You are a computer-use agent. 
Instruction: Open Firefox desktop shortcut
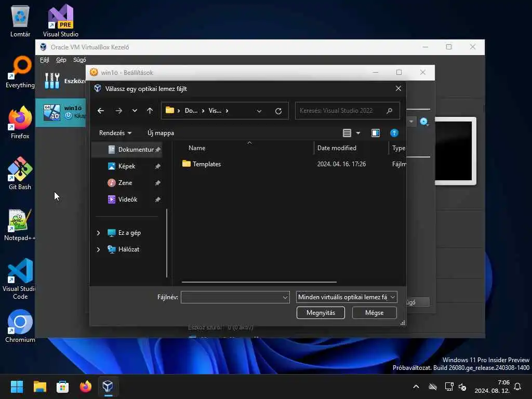pyautogui.click(x=20, y=123)
